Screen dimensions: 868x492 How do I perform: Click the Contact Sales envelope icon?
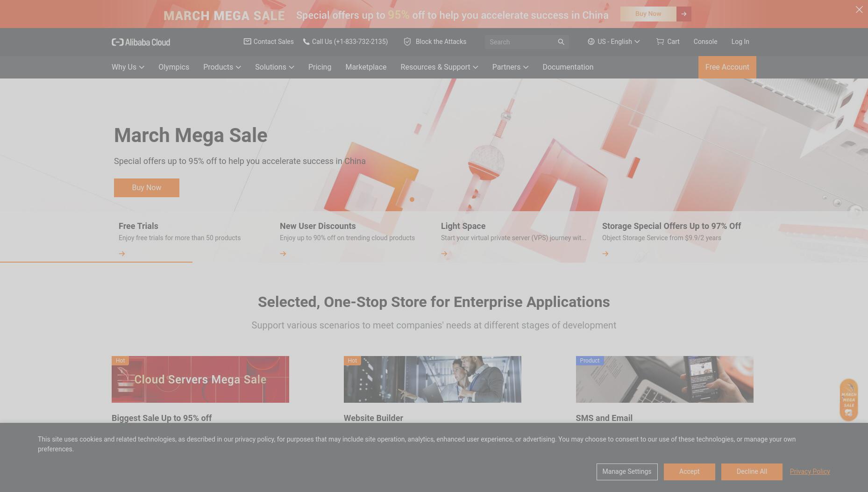coord(247,42)
